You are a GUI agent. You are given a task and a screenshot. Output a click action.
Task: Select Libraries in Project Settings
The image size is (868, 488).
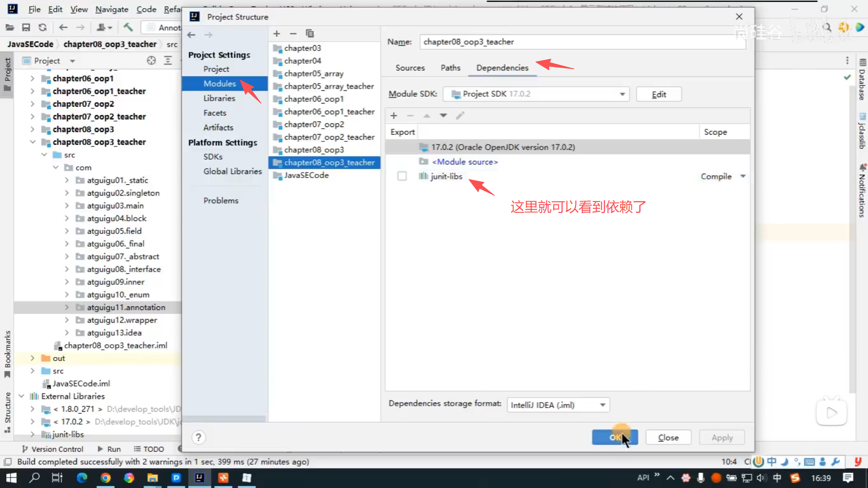point(219,98)
